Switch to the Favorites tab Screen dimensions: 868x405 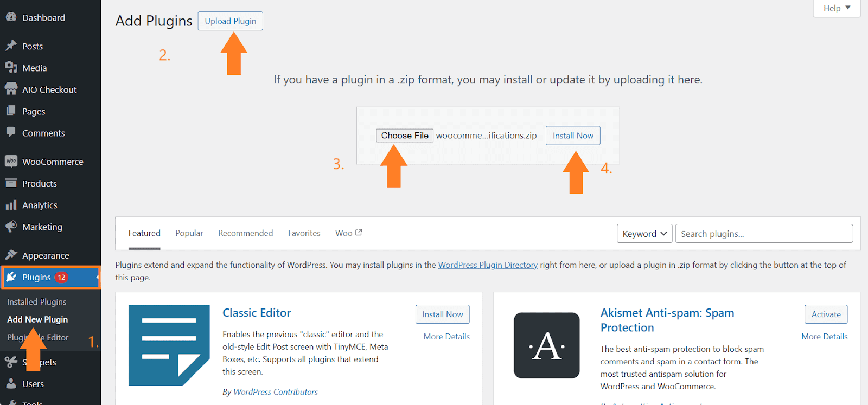click(x=304, y=233)
